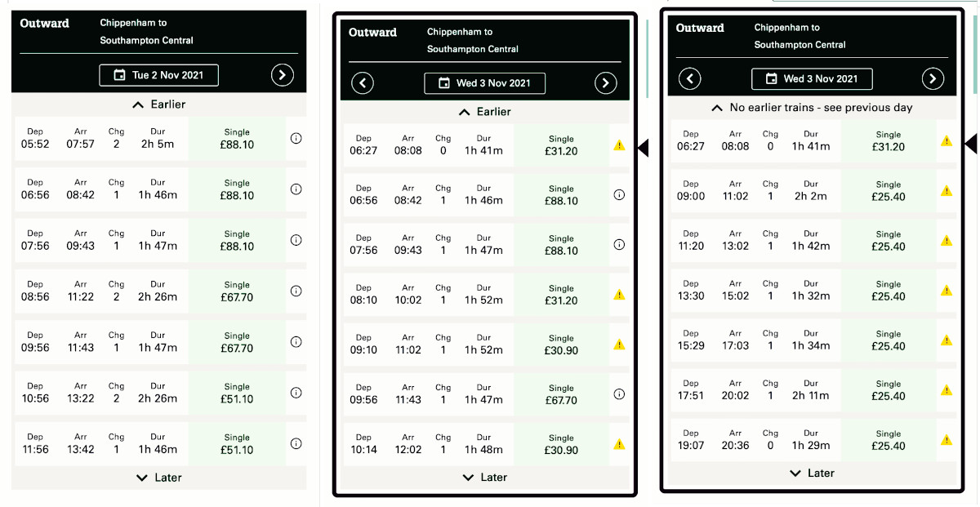Select £31.20 single fare in right panel

coord(889,141)
